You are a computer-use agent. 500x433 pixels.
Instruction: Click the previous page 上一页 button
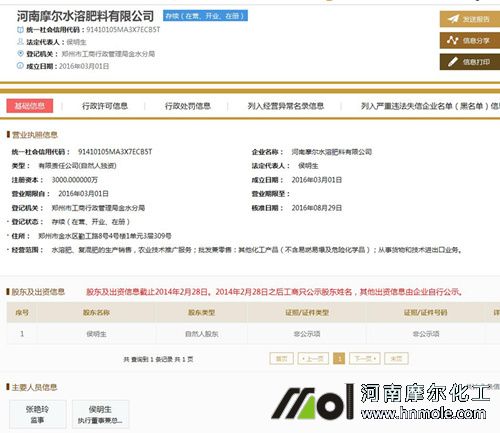click(313, 359)
